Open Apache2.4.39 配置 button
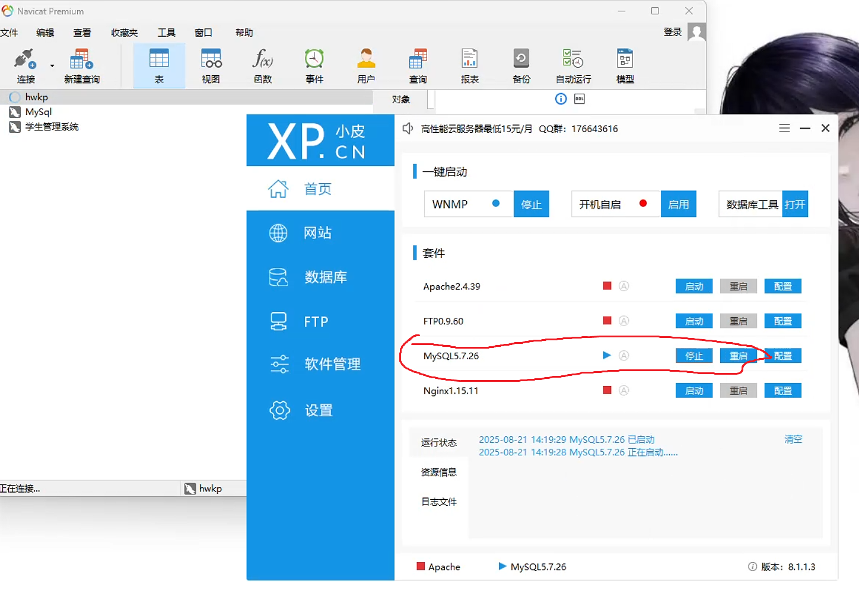Viewport: 859px width, 616px height. tap(783, 286)
